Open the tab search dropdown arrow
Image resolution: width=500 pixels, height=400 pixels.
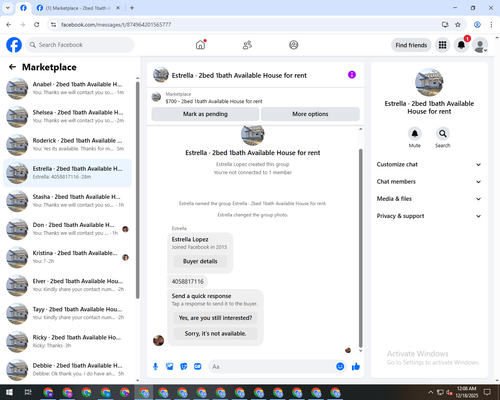click(8, 8)
